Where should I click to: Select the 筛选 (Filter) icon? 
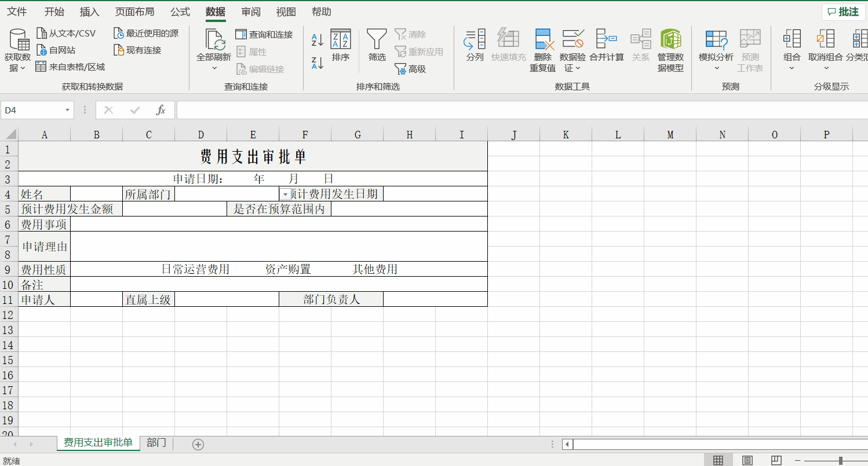(376, 43)
